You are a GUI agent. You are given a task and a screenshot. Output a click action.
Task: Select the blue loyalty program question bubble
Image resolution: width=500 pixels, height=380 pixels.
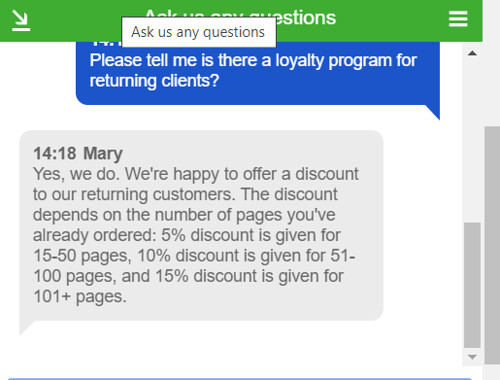click(258, 73)
